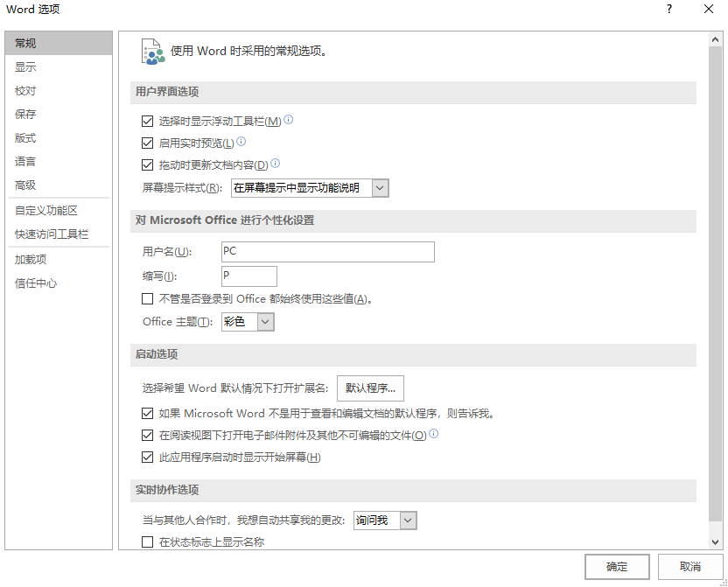728x587 pixels.
Task: Click scrollbar down arrow
Action: (716, 542)
